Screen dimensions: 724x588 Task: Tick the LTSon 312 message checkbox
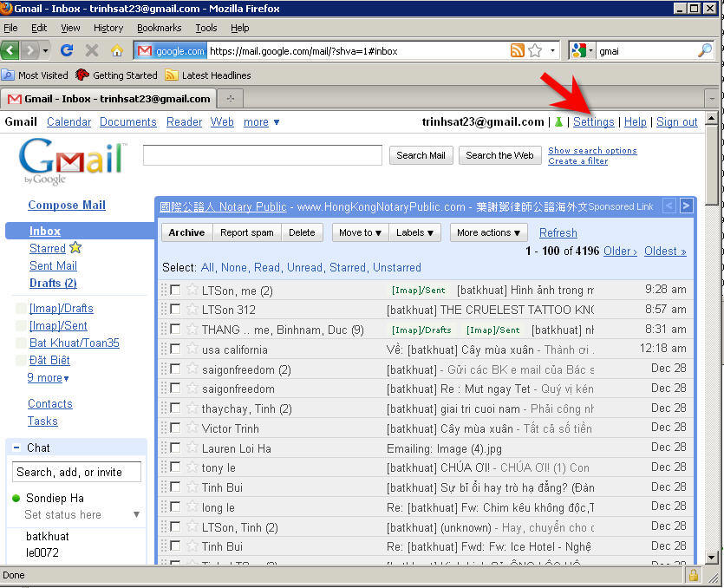(175, 309)
